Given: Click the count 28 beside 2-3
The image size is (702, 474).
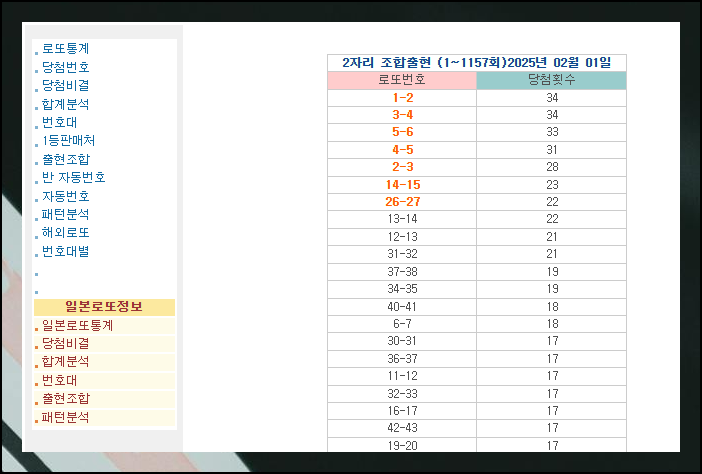Looking at the screenshot, I should (552, 167).
